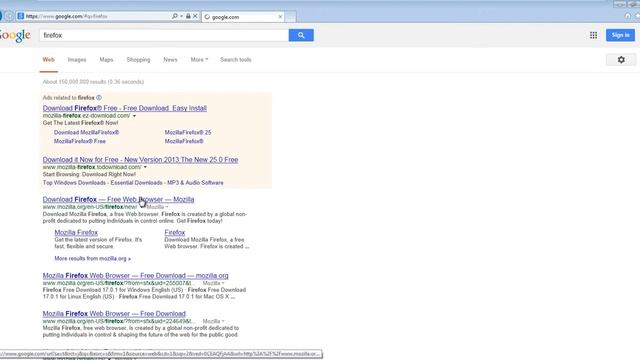Click the About 150,000,000 results text
Viewport: 640px width, 360px height.
93,82
